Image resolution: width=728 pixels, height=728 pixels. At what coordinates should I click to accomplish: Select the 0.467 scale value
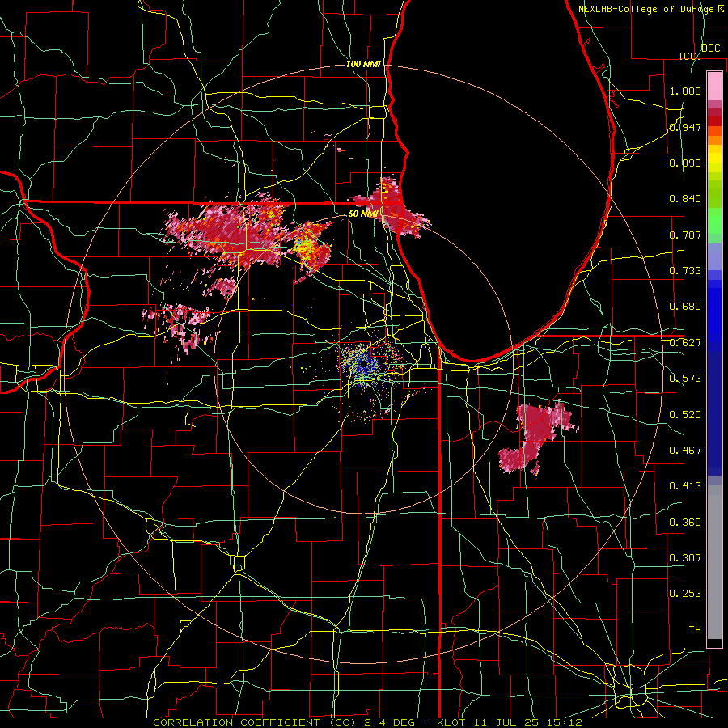tap(685, 451)
